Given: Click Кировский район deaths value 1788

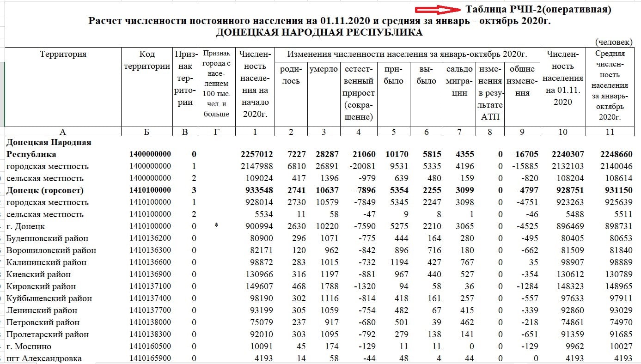Looking at the screenshot, I should coord(330,286).
